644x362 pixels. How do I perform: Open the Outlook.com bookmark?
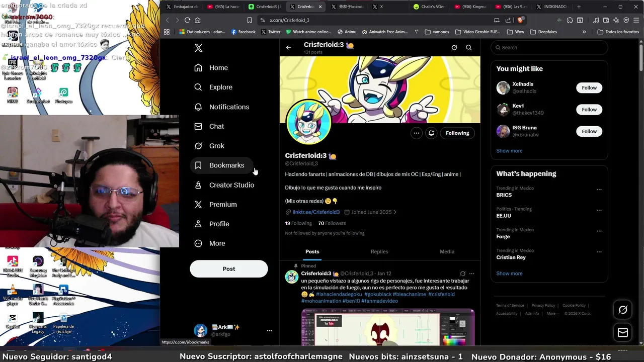coord(202,32)
